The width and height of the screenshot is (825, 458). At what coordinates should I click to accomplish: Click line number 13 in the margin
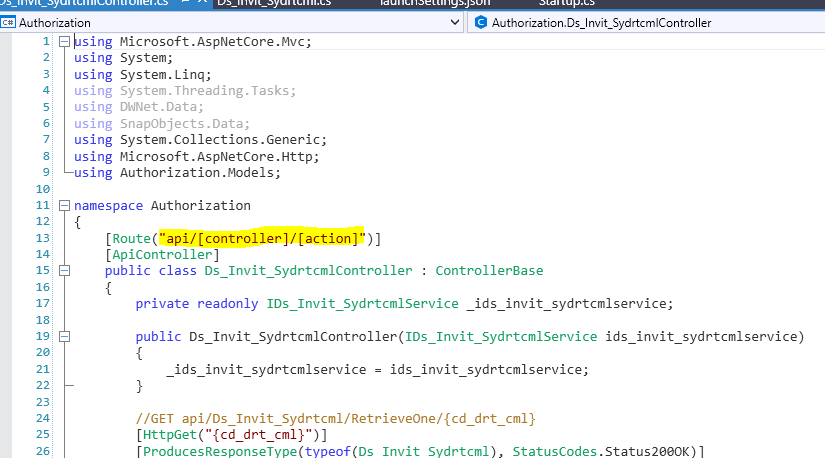click(43, 238)
